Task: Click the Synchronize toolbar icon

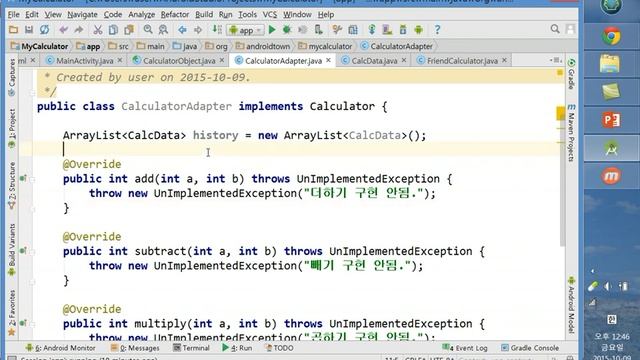Action: pos(44,30)
